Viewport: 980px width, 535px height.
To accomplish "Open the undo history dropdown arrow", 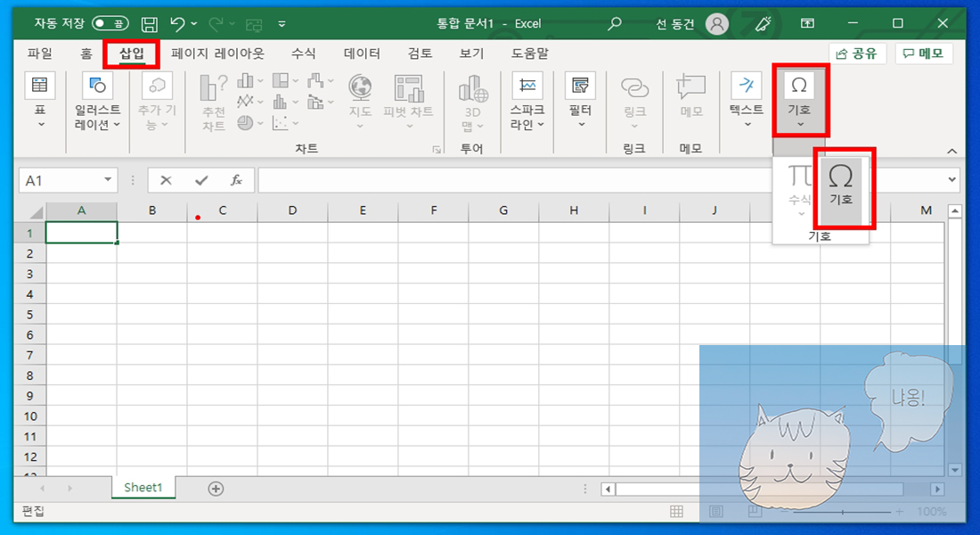I will click(x=194, y=24).
